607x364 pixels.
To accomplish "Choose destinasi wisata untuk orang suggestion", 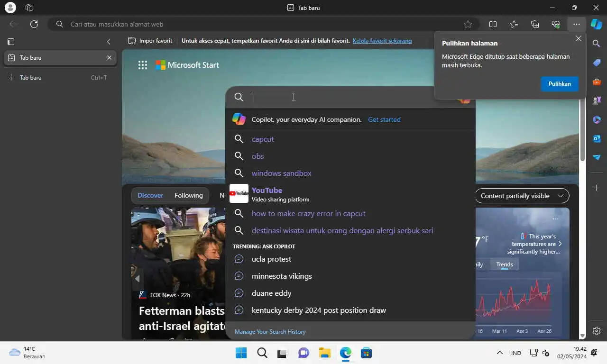I will (350, 230).
